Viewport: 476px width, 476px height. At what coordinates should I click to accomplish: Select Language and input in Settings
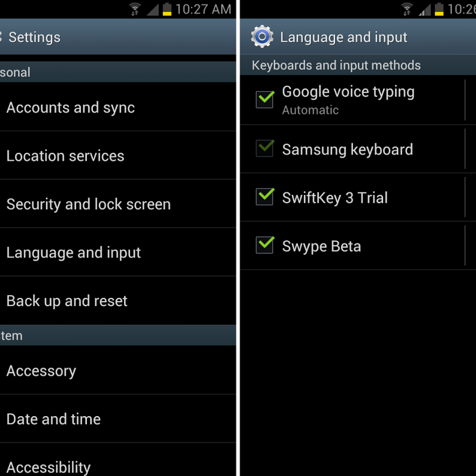pyautogui.click(x=118, y=252)
